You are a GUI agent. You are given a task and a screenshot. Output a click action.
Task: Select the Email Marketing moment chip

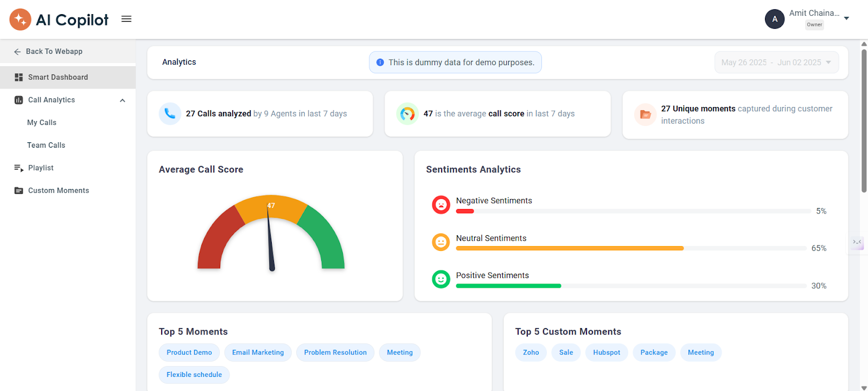[258, 352]
